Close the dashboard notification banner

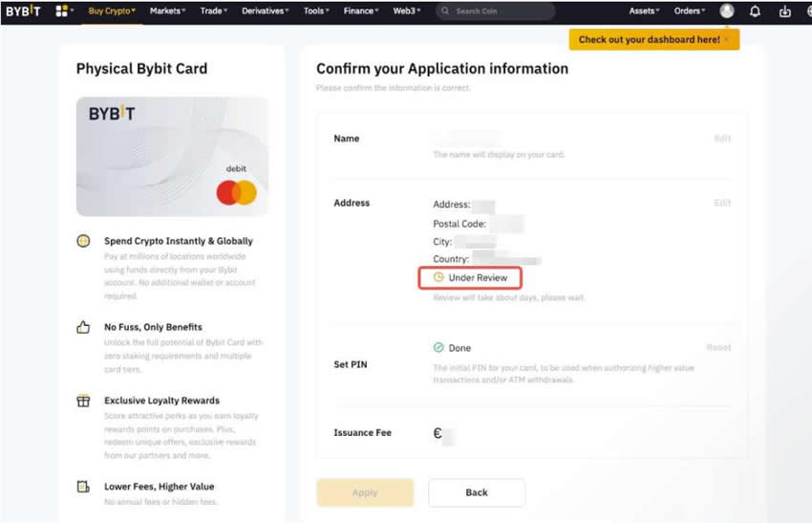click(x=727, y=40)
